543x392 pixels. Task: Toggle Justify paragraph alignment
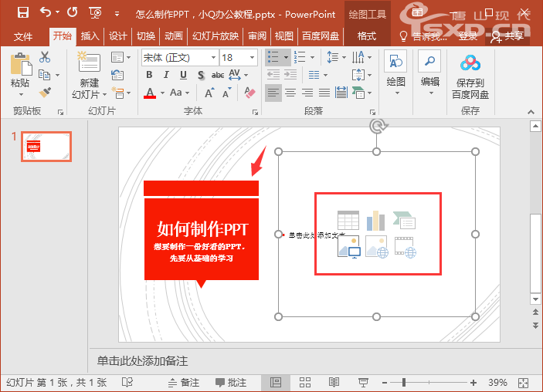(x=324, y=93)
